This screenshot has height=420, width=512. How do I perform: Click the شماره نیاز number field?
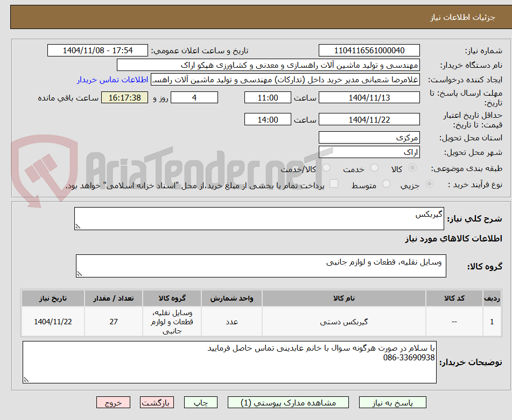[x=369, y=51]
